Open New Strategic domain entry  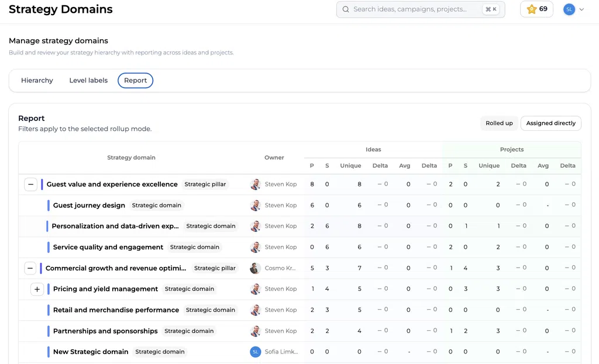pos(91,352)
